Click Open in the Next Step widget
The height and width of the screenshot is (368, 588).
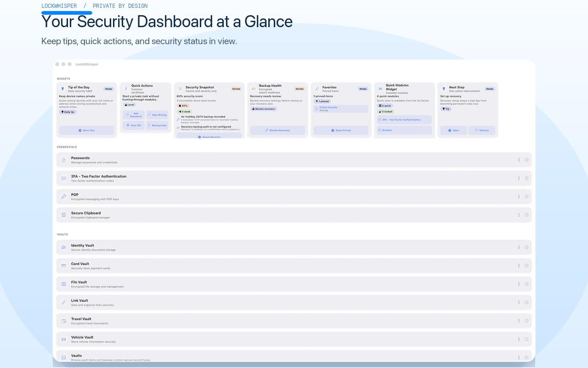[454, 130]
